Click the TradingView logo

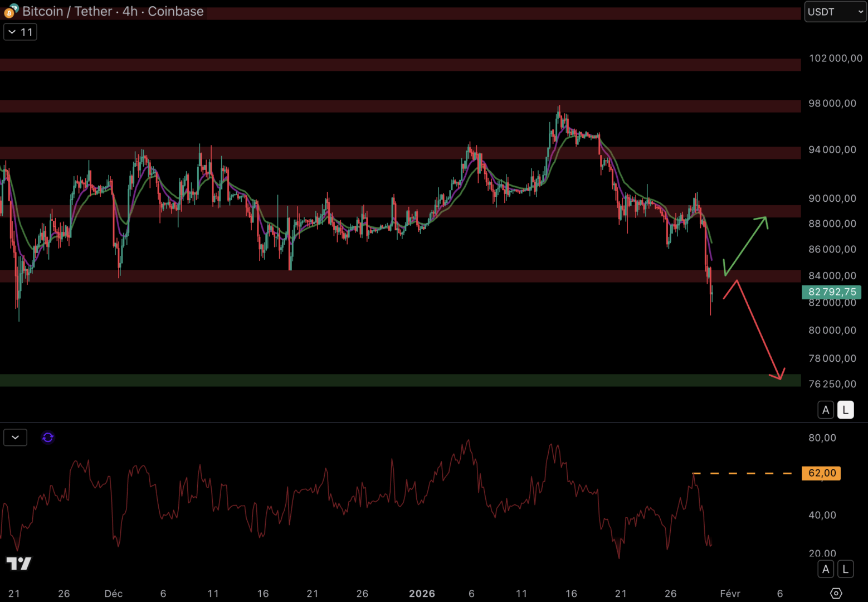[x=19, y=564]
